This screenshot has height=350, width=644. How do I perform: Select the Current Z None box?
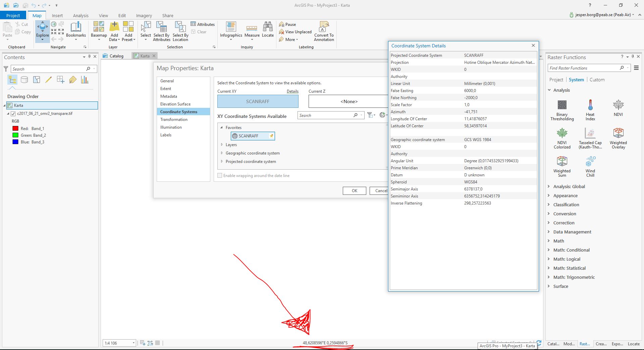point(348,101)
